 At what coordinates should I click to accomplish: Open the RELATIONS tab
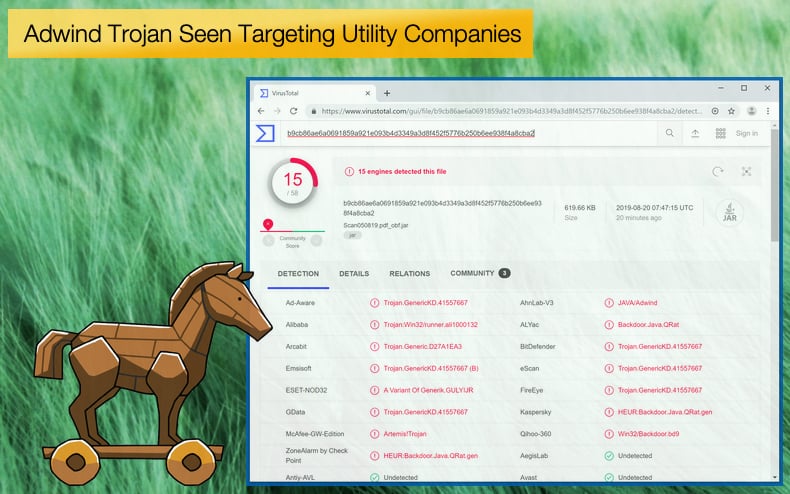point(410,274)
